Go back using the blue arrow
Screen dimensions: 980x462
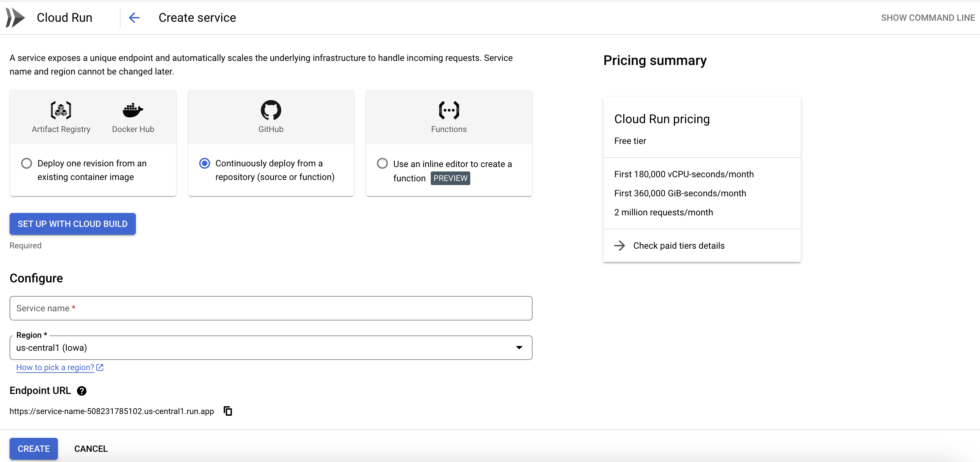coord(134,17)
